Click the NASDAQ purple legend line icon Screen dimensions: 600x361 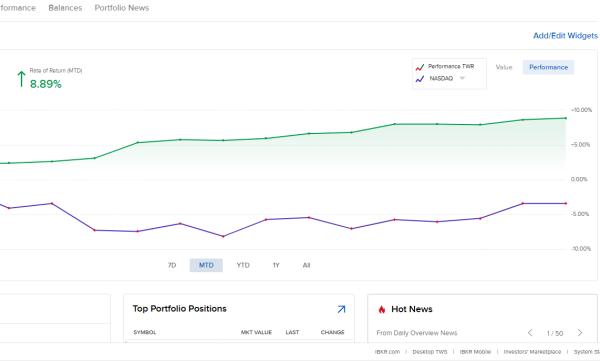point(420,79)
